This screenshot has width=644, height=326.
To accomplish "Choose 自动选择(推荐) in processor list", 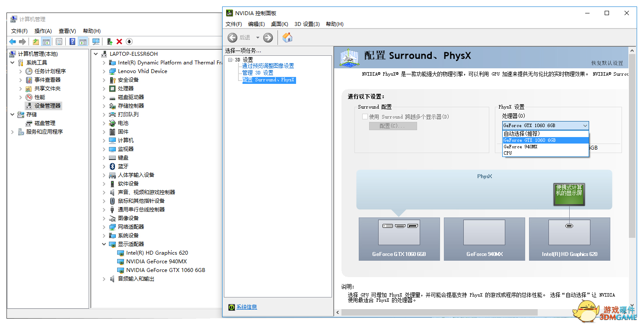I will [x=545, y=134].
